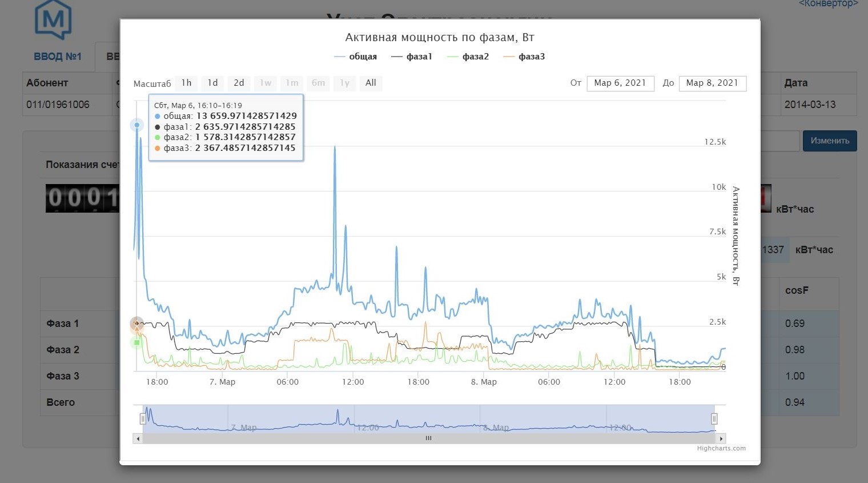Click the 1w range button
Screen dimensions: 868x483
266,83
